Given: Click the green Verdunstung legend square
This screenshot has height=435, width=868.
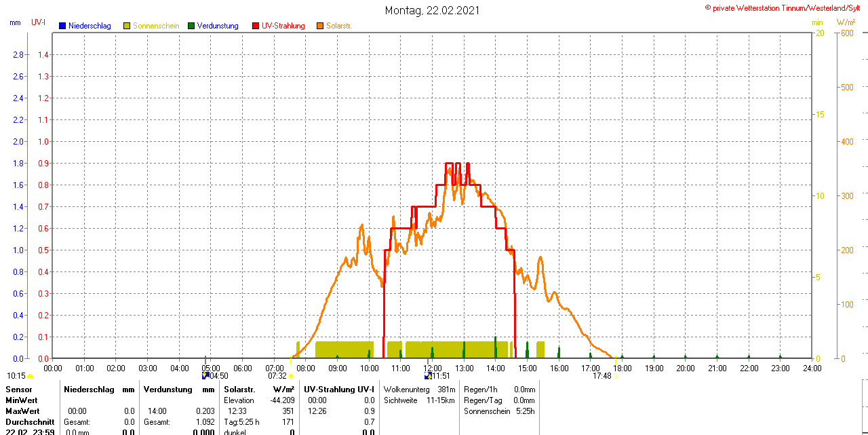Looking at the screenshot, I should click(x=191, y=26).
